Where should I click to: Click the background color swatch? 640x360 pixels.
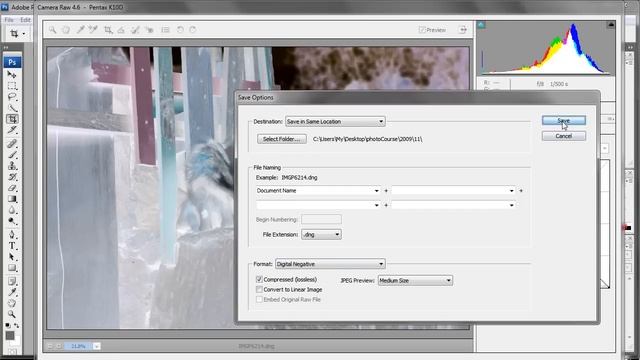pyautogui.click(x=16, y=341)
